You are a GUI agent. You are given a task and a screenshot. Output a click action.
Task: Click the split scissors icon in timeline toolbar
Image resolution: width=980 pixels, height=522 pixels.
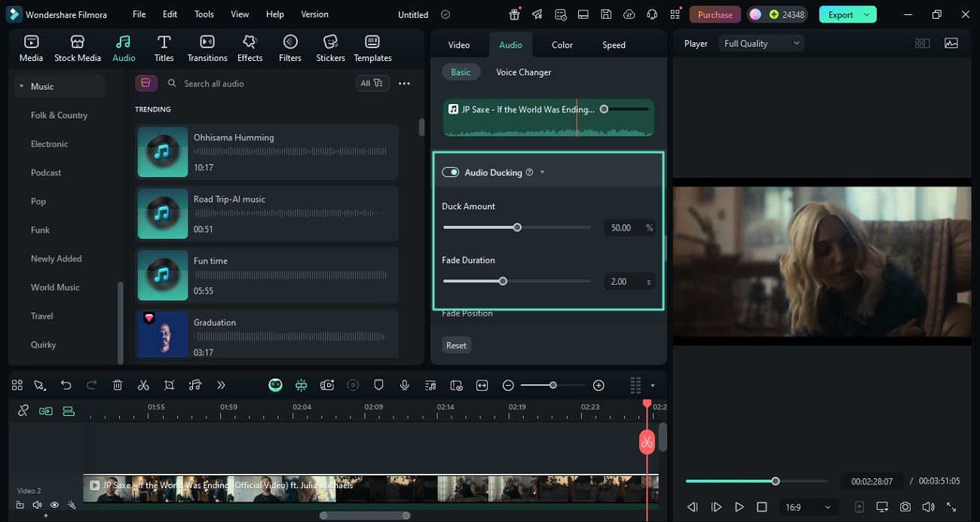point(143,385)
